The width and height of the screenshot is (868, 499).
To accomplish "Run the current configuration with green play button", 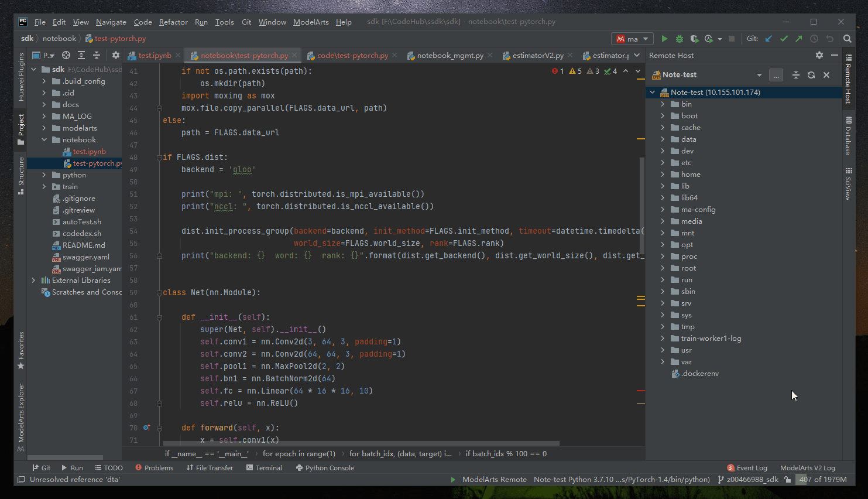I will [x=664, y=39].
